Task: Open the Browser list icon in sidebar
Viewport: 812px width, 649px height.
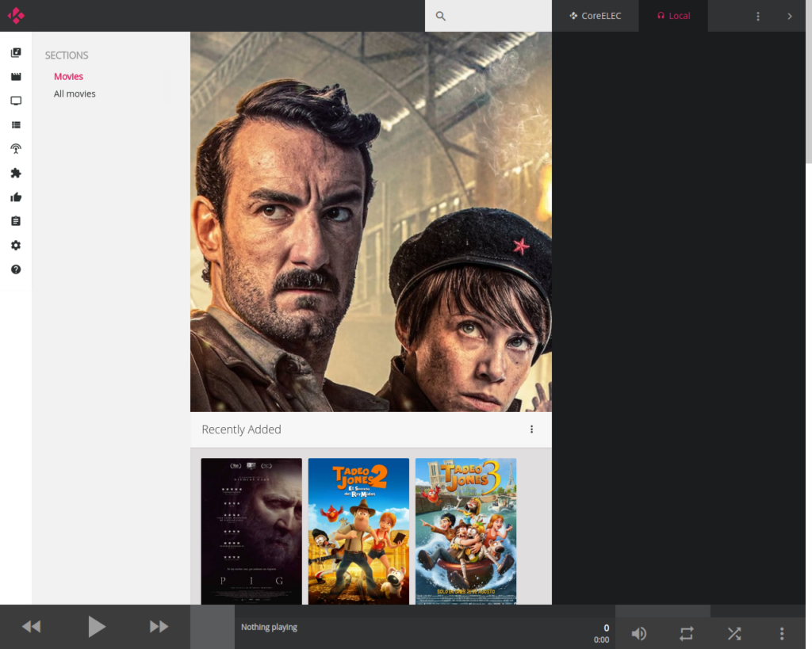Action: pos(16,125)
